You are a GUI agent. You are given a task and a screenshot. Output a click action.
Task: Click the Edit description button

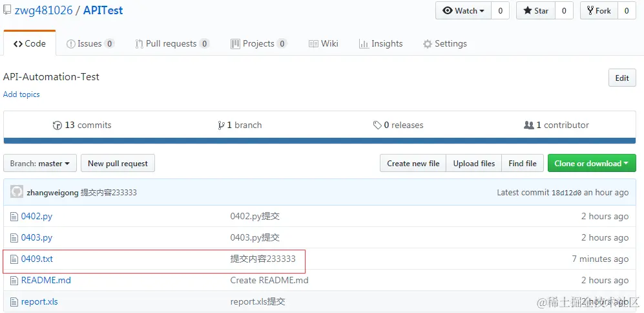tap(622, 78)
